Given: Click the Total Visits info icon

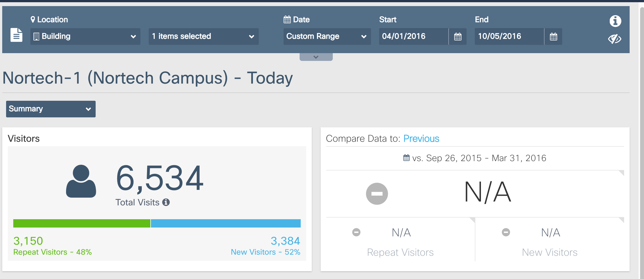Looking at the screenshot, I should tap(166, 202).
